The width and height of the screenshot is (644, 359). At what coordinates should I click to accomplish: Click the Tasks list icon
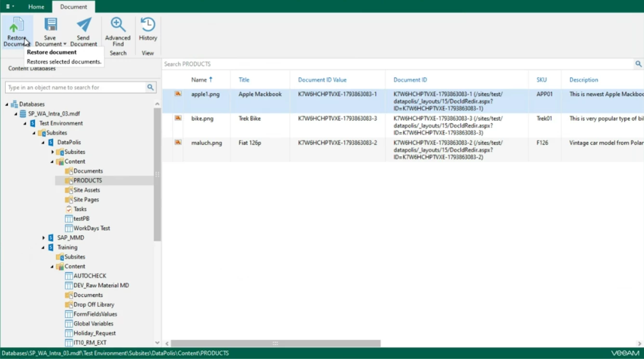click(x=69, y=209)
